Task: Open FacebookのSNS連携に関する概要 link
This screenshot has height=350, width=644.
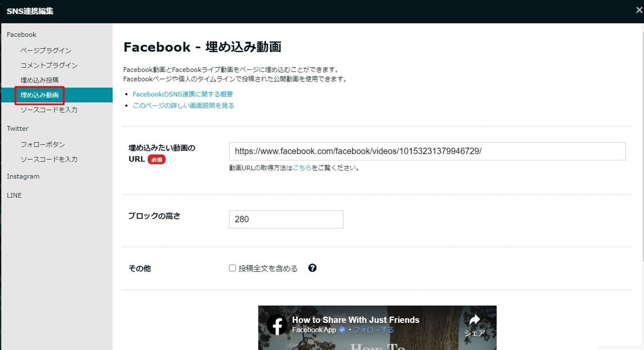Action: pos(183,94)
